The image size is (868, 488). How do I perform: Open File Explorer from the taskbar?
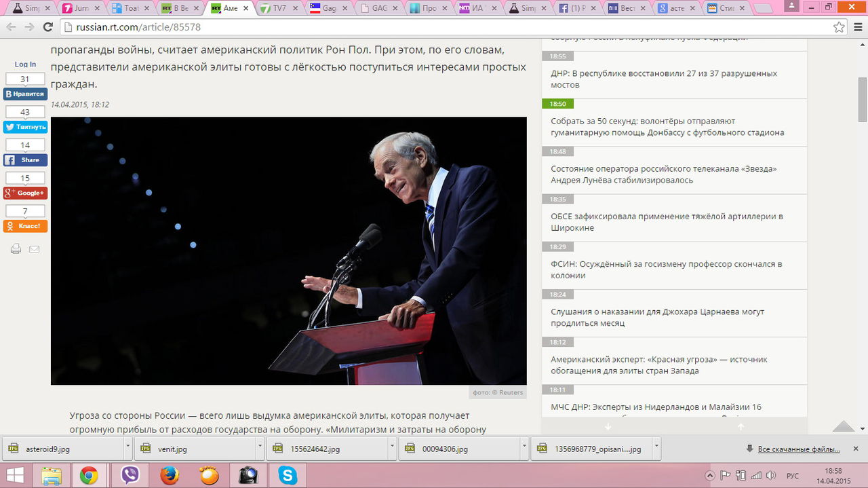(52, 475)
